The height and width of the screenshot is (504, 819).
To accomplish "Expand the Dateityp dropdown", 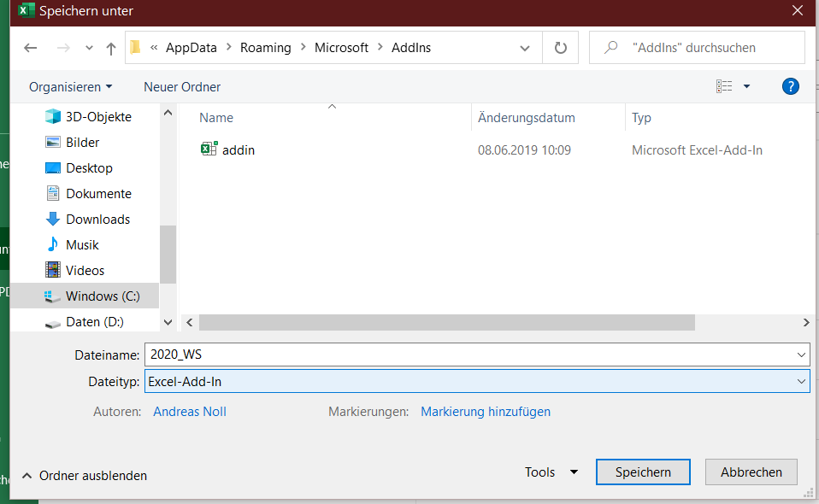I will click(x=800, y=381).
